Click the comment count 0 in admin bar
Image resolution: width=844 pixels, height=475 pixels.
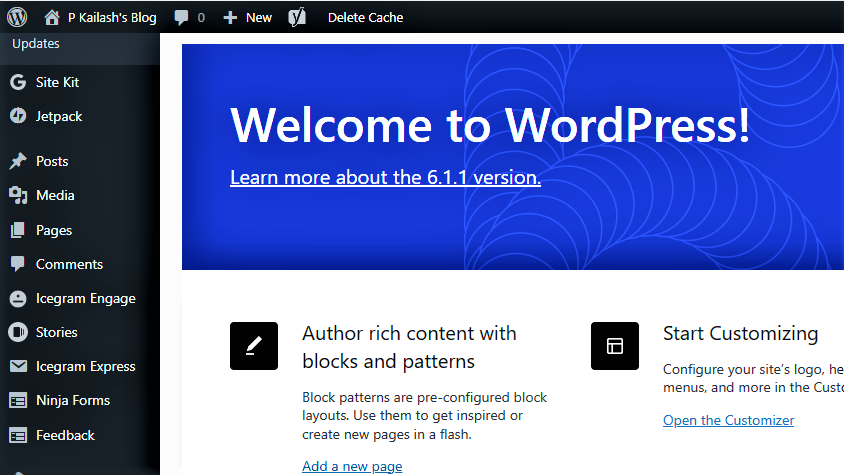click(x=201, y=18)
